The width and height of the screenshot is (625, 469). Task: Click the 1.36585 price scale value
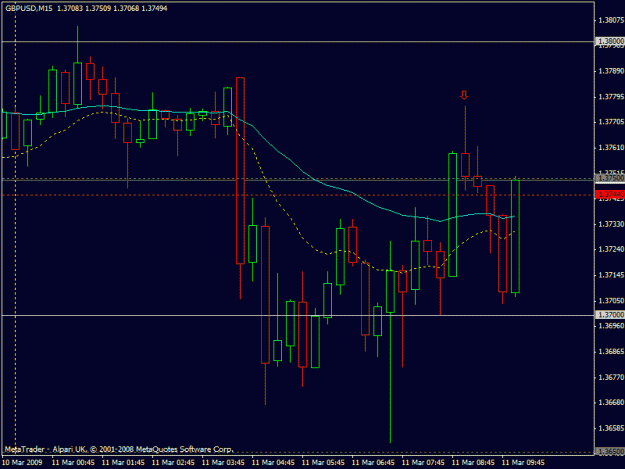611,428
